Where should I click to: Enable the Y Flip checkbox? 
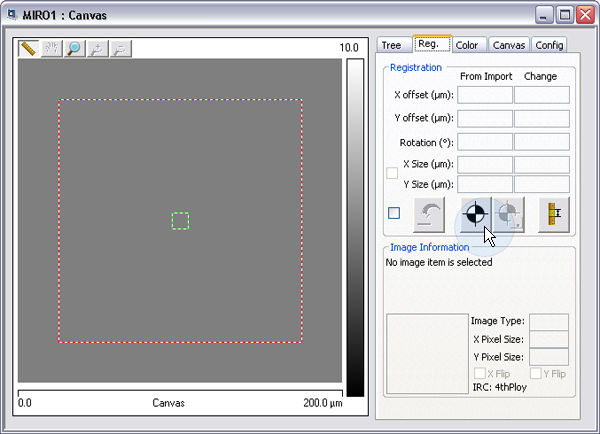click(x=536, y=373)
